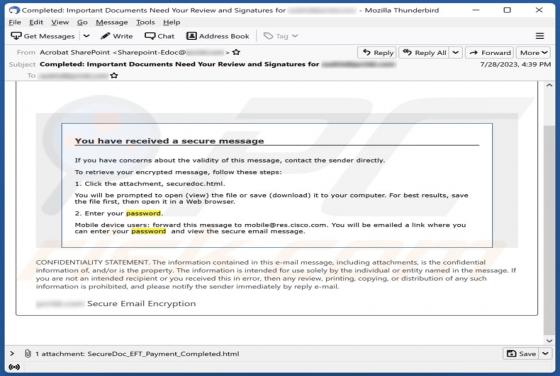
Task: Click scroll down arrow of message pane
Action: tap(549, 340)
